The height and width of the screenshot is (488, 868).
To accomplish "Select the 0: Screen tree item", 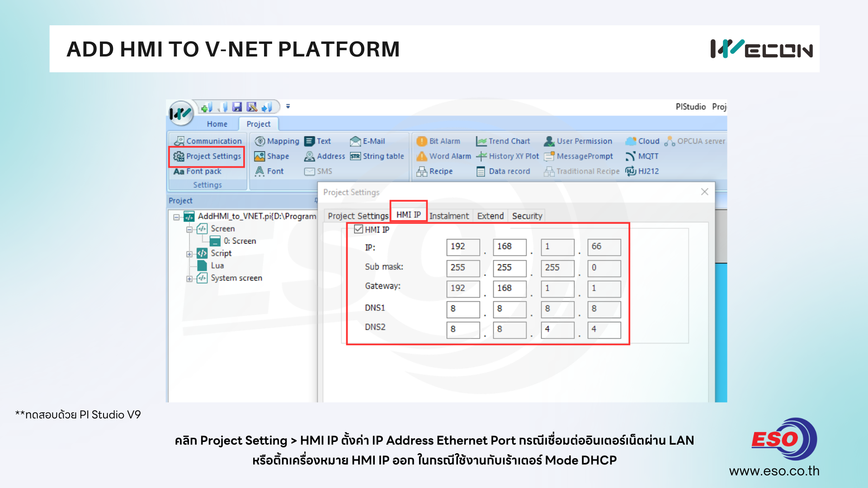I will (239, 241).
